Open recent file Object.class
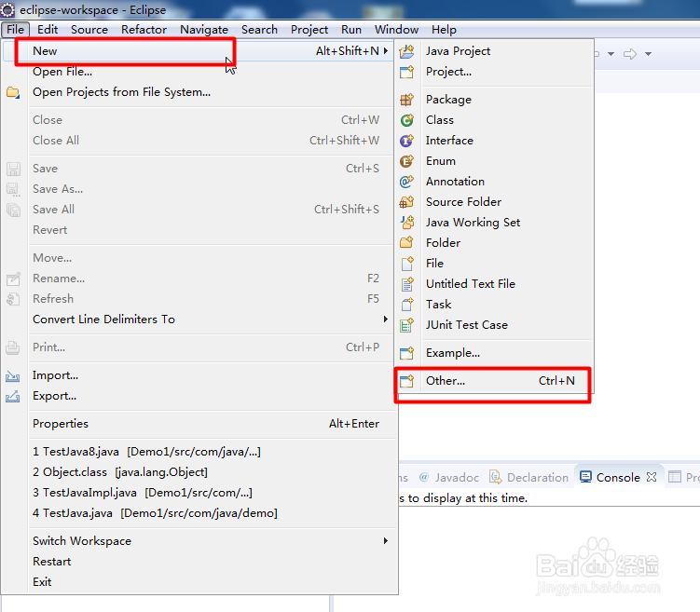700x612 pixels. pyautogui.click(x=199, y=472)
